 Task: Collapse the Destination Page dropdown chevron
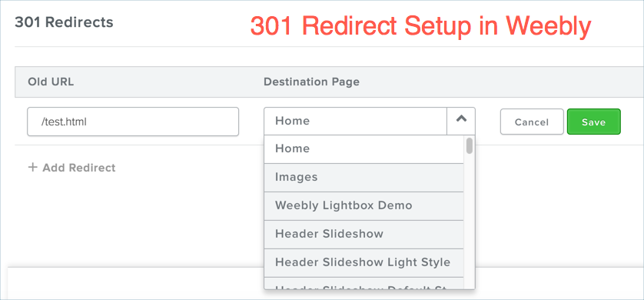461,122
